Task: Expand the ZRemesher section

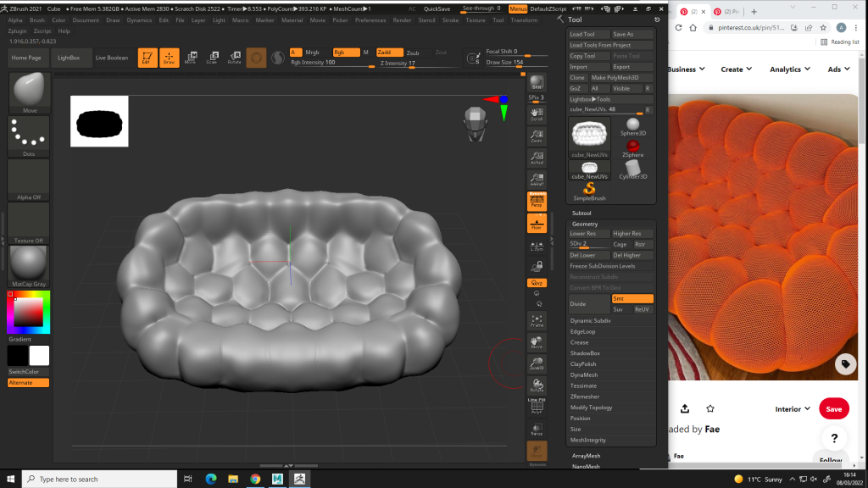Action: point(585,396)
